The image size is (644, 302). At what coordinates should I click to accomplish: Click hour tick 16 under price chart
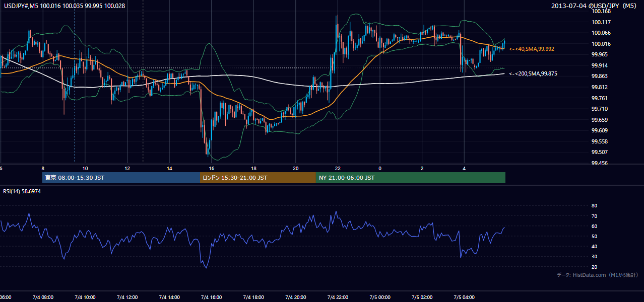click(x=212, y=169)
